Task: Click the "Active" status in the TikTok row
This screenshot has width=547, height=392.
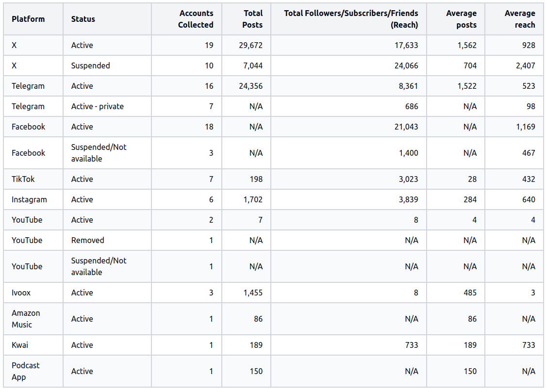Action: (82, 179)
